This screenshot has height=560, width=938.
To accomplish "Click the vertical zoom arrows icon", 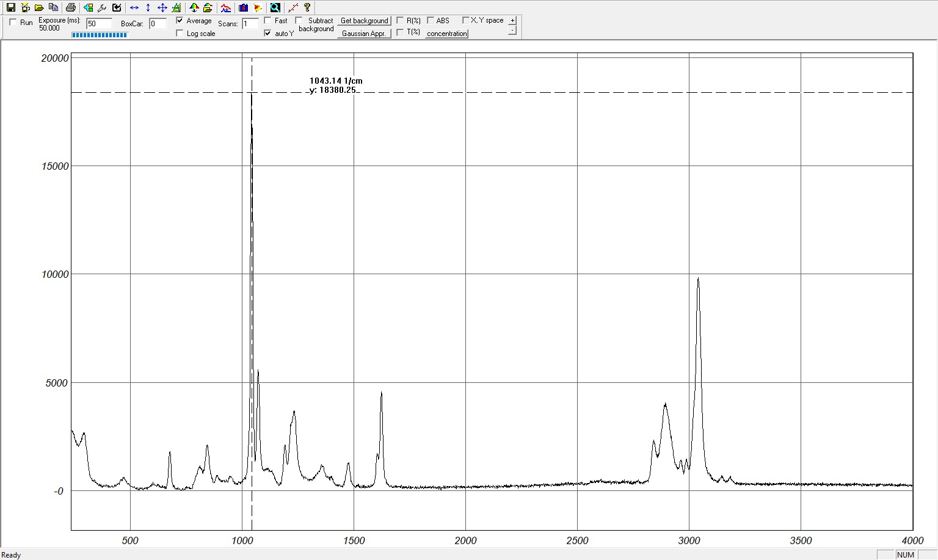I will 148,8.
